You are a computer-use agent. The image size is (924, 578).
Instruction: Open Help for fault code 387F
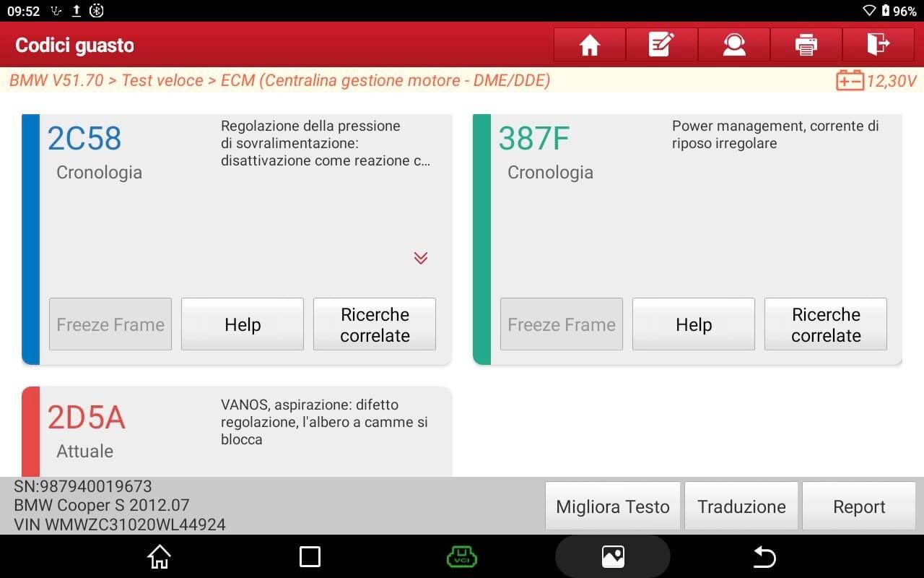[x=694, y=324]
